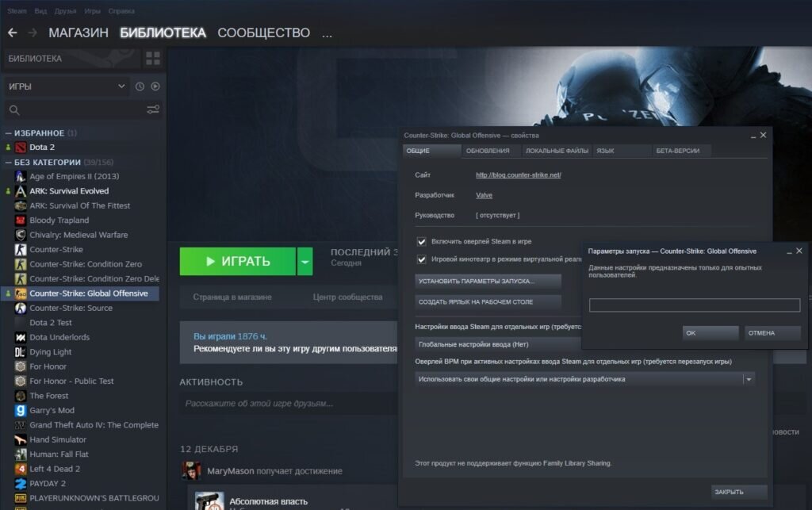Open global input settings dropdown
This screenshot has width=812, height=510.
[x=498, y=344]
